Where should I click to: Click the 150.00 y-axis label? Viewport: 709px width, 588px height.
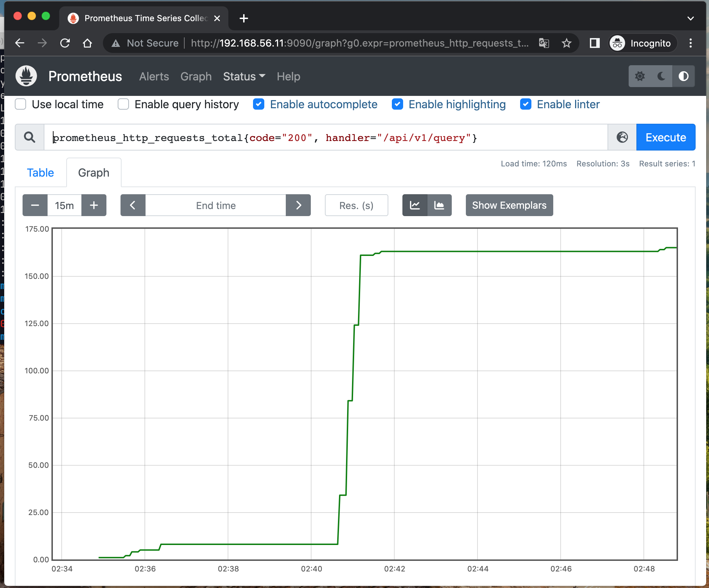coord(37,276)
